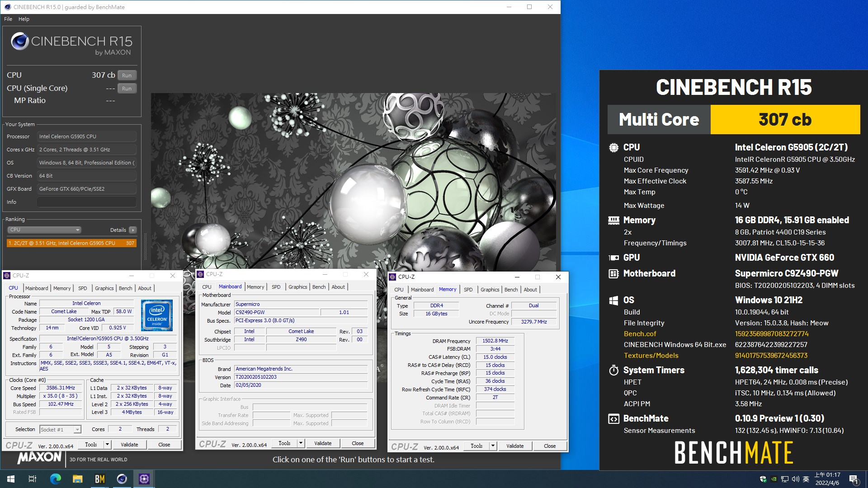The height and width of the screenshot is (488, 868).
Task: Click the Bench.cof file integrity entry
Action: 640,334
